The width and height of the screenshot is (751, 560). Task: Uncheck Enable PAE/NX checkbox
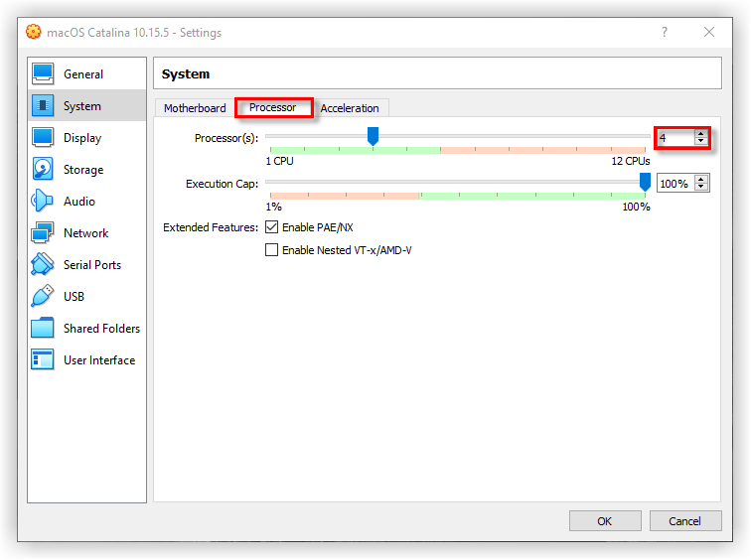coord(272,227)
